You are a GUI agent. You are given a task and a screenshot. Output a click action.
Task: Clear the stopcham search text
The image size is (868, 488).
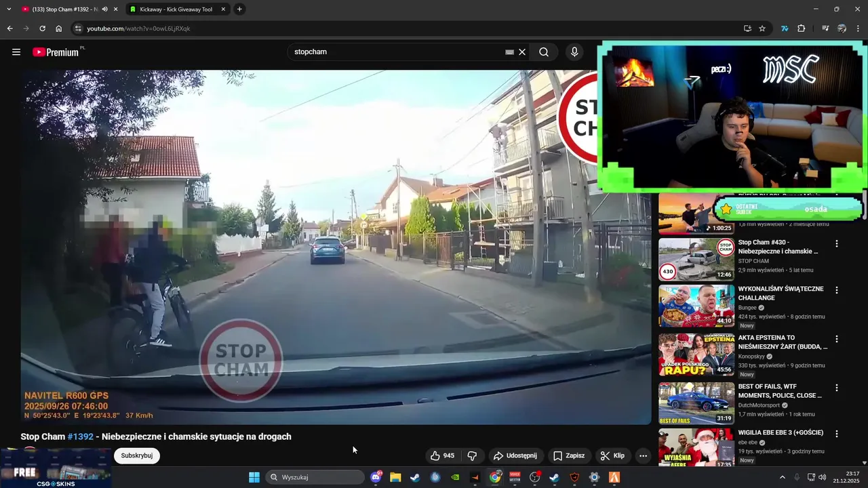pyautogui.click(x=522, y=52)
